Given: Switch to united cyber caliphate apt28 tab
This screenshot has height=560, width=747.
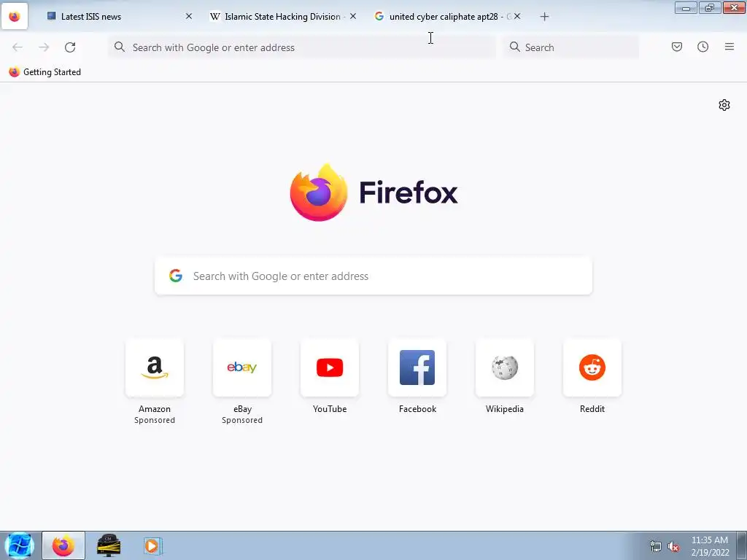Looking at the screenshot, I should [x=448, y=16].
